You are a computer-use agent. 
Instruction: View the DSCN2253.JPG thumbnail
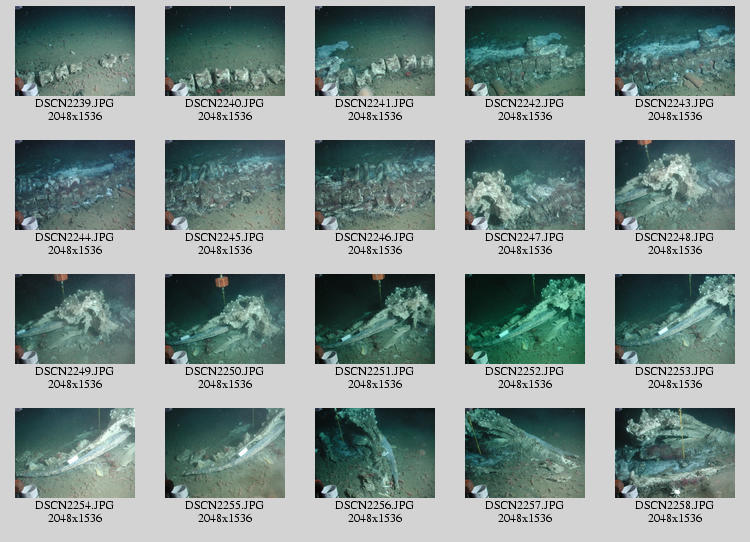675,319
